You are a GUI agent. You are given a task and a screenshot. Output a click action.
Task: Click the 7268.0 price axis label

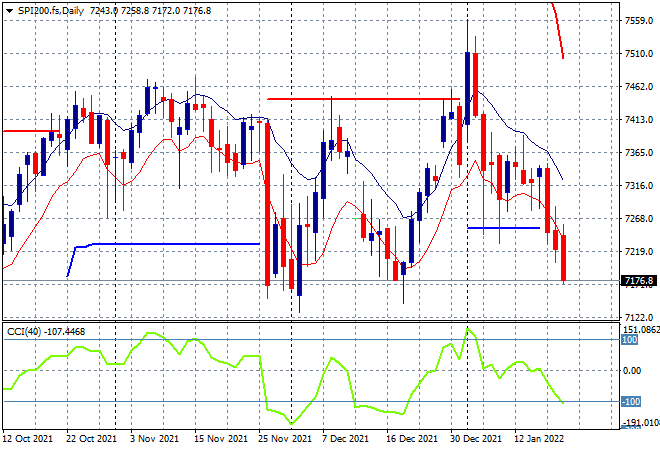[x=639, y=218]
